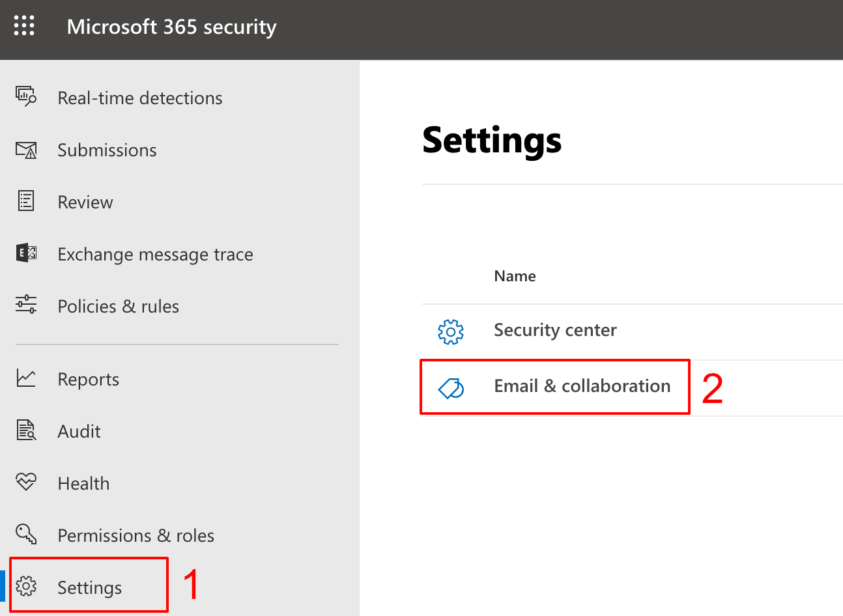Click the Settings page heading
The width and height of the screenshot is (843, 616).
492,141
